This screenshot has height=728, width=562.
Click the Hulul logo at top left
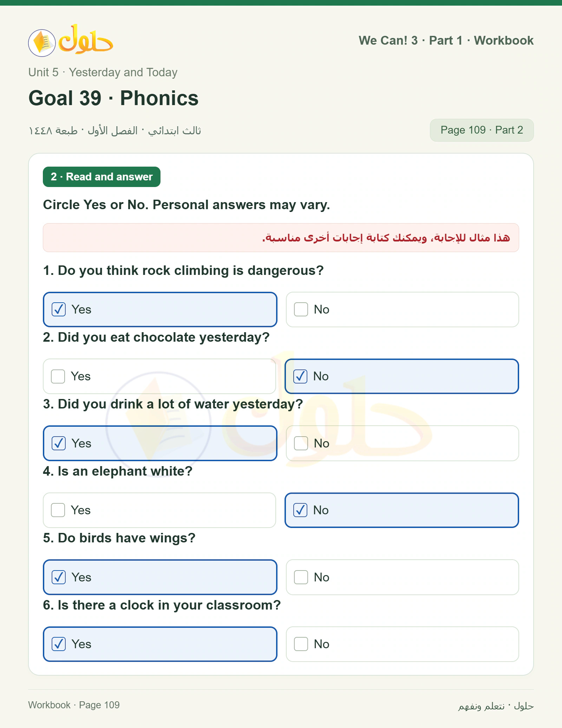click(x=71, y=40)
